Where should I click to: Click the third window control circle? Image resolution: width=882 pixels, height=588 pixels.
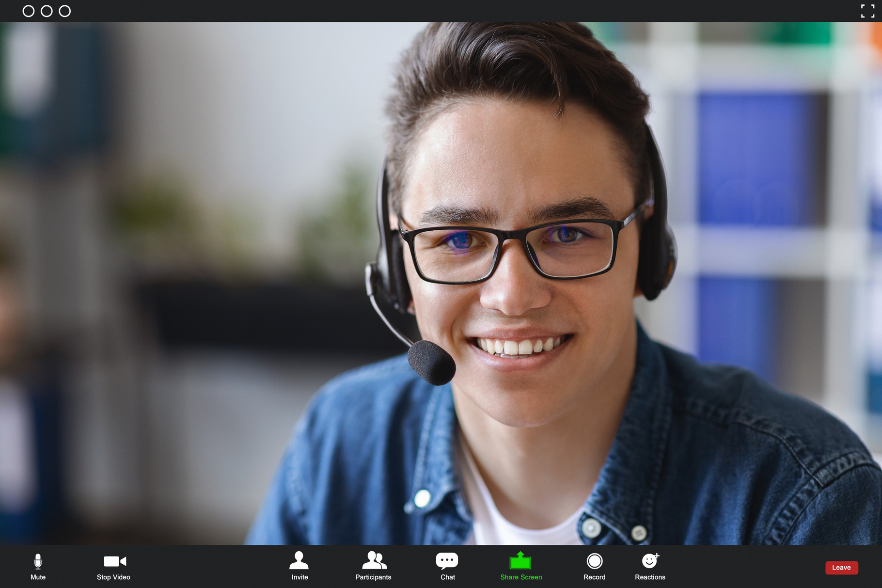(64, 11)
